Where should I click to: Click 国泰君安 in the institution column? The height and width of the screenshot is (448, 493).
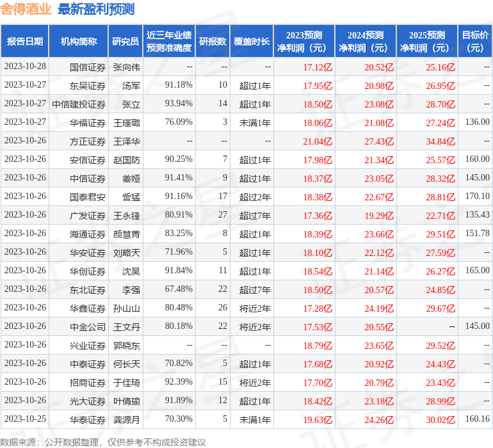click(x=88, y=196)
